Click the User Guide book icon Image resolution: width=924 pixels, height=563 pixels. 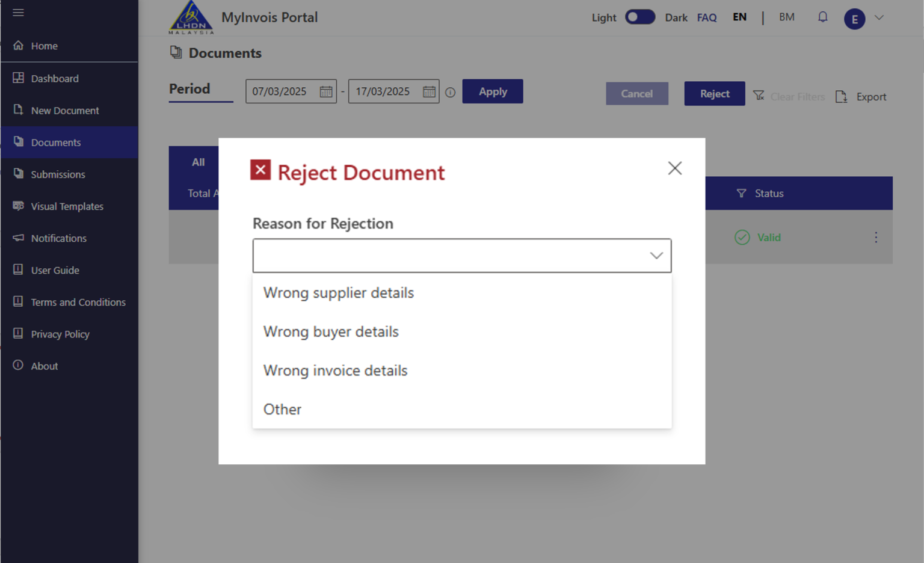pos(19,269)
